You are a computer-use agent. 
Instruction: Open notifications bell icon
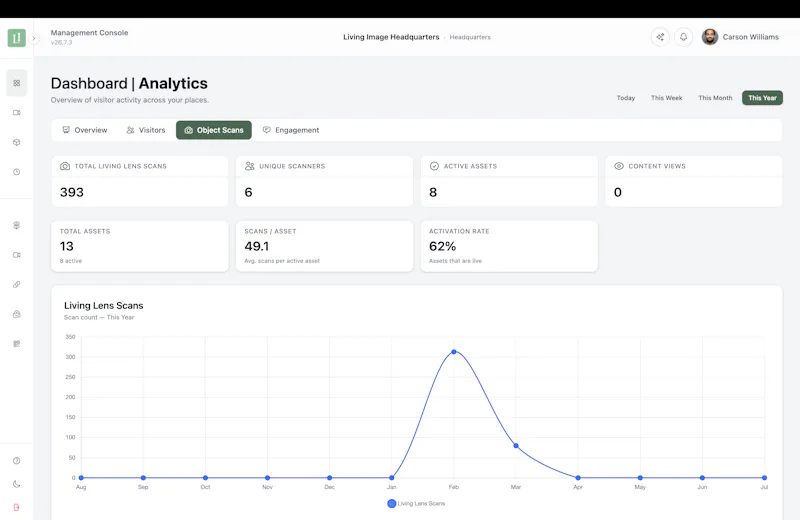684,37
